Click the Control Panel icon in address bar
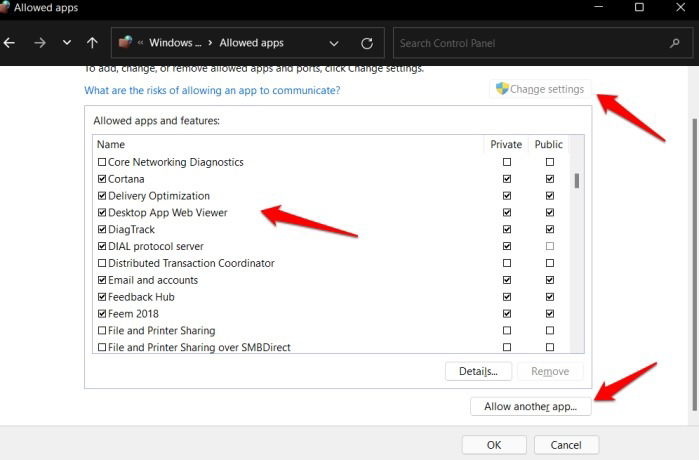Screen dimensions: 699x460 point(125,42)
